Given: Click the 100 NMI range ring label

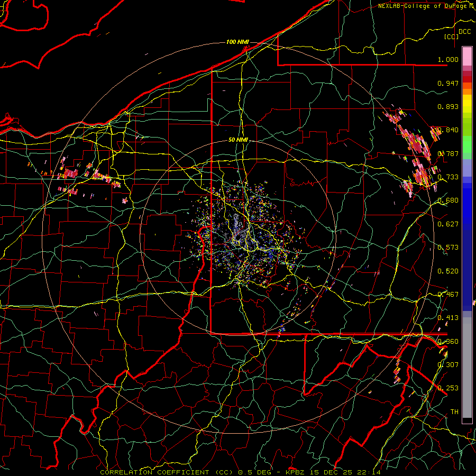Looking at the screenshot, I should click(x=237, y=42).
